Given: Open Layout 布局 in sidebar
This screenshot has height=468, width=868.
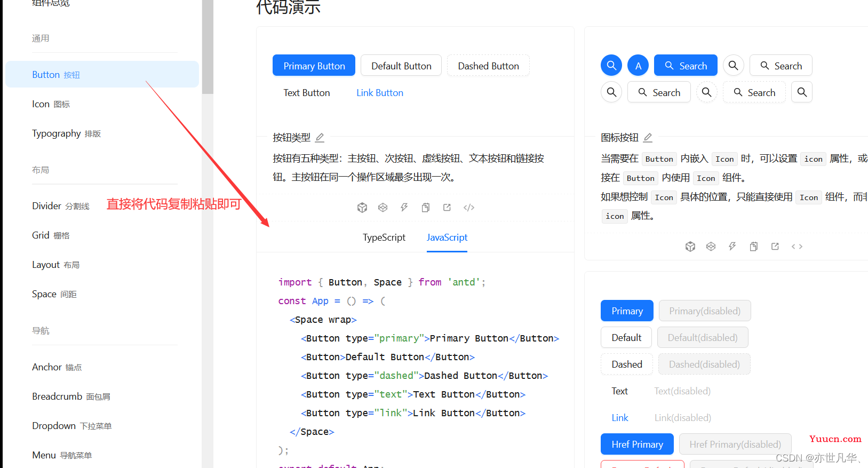Looking at the screenshot, I should click(102, 264).
